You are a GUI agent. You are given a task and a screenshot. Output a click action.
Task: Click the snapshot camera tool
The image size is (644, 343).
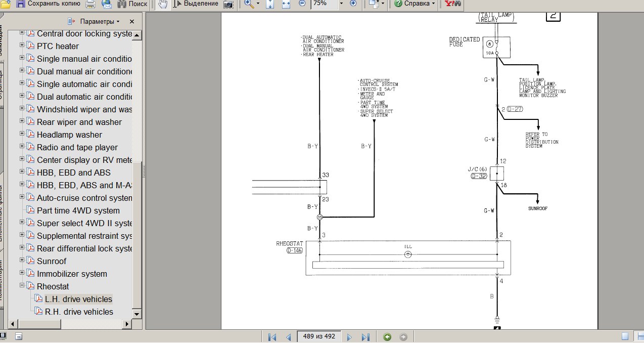228,4
